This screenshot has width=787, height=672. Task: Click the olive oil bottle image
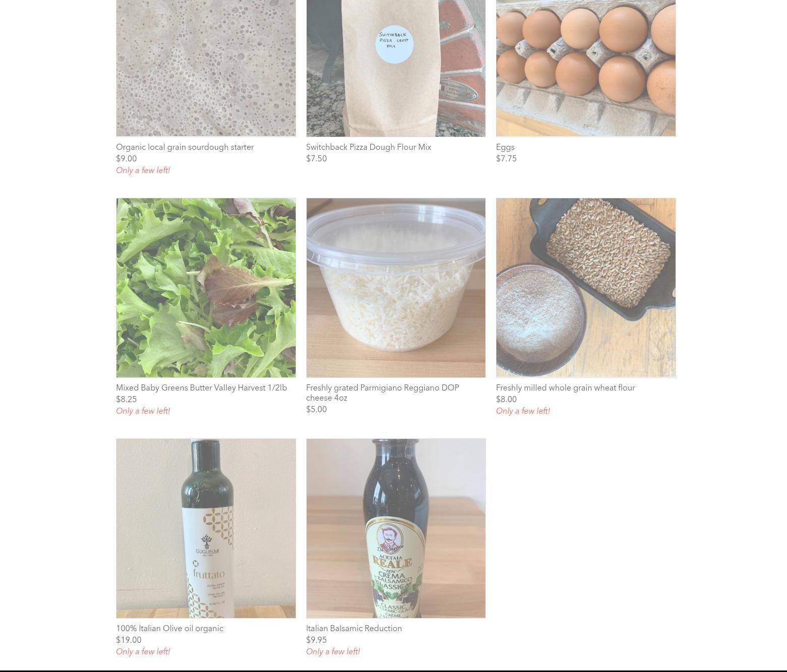pyautogui.click(x=206, y=528)
